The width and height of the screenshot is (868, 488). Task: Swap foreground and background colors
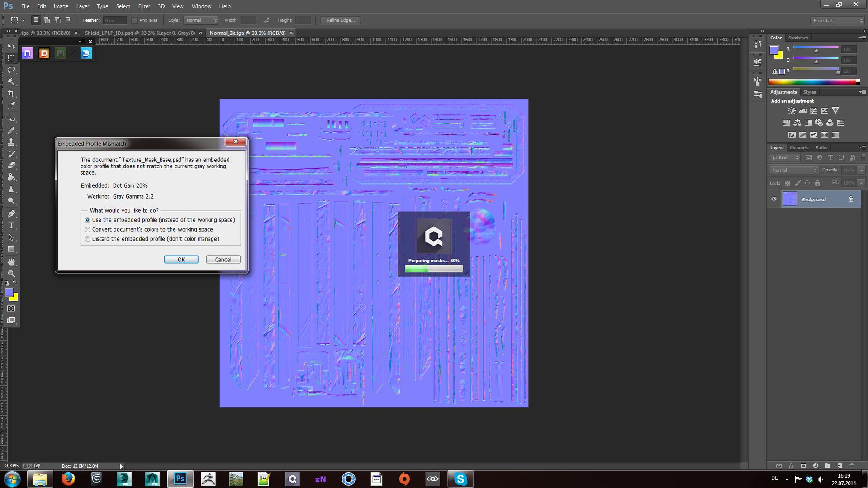click(15, 283)
